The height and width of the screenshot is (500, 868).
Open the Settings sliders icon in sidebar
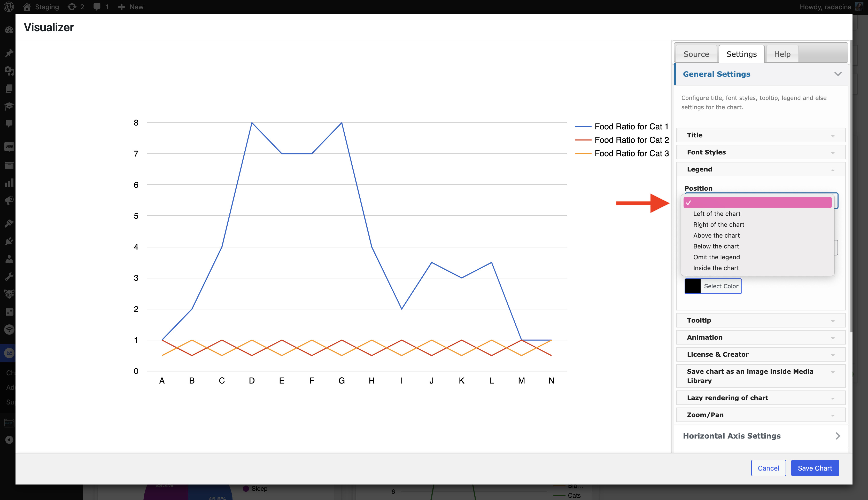pos(9,312)
